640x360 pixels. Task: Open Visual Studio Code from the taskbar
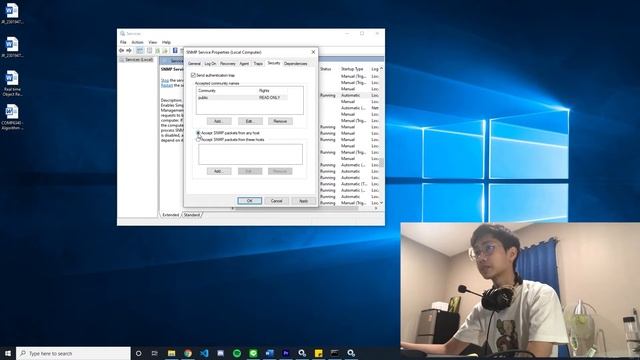click(x=204, y=353)
